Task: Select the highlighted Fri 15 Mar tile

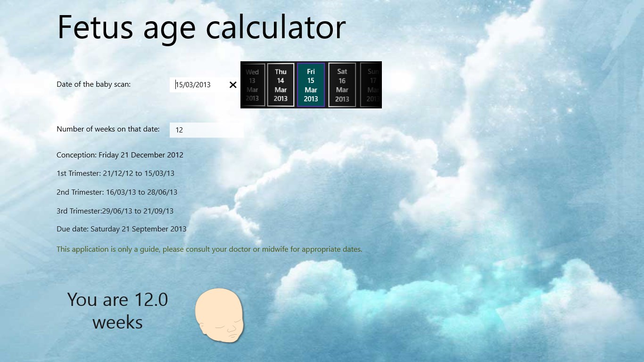Action: pos(311,85)
